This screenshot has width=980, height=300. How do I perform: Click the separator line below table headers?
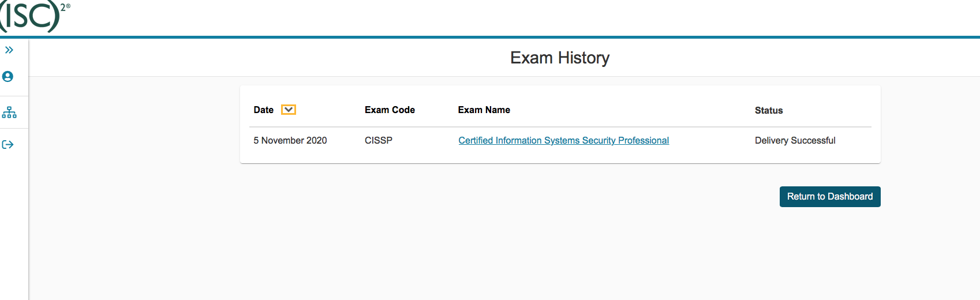click(560, 127)
